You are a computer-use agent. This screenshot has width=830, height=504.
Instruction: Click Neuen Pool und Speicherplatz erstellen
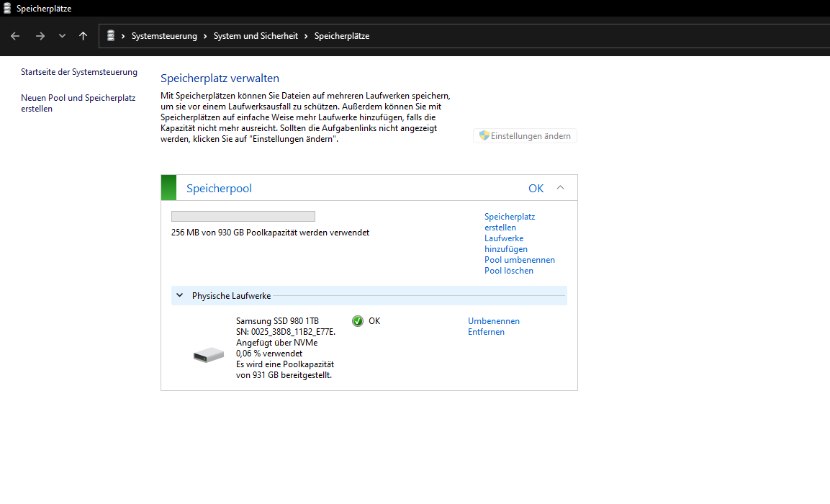click(78, 103)
